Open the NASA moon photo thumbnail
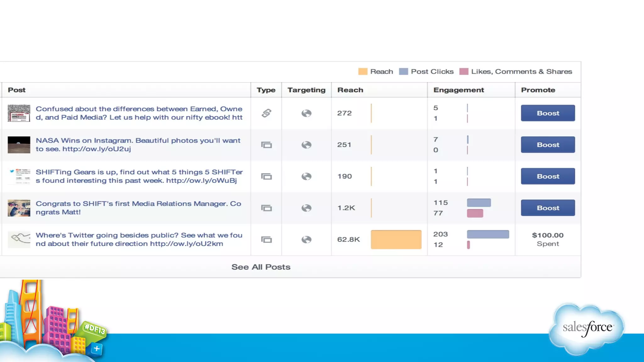The width and height of the screenshot is (644, 362). 19,145
